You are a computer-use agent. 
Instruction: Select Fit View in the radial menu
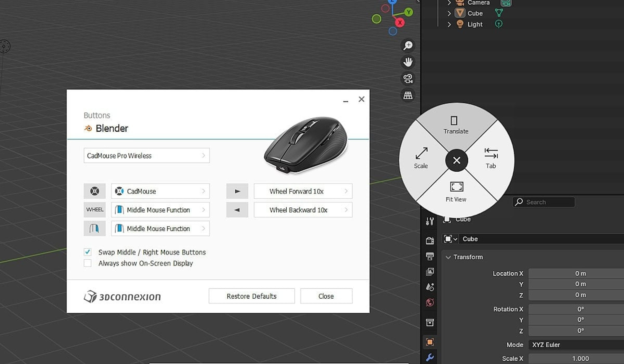456,192
